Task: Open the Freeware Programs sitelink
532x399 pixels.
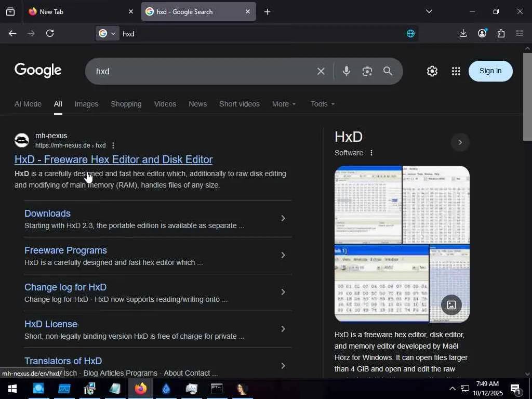Action: [x=65, y=250]
